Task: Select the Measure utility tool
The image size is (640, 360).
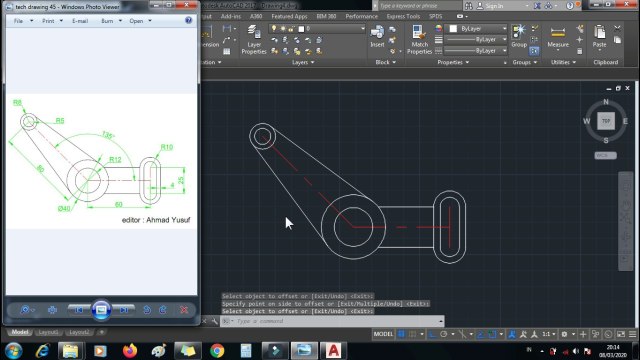Action: (558, 38)
